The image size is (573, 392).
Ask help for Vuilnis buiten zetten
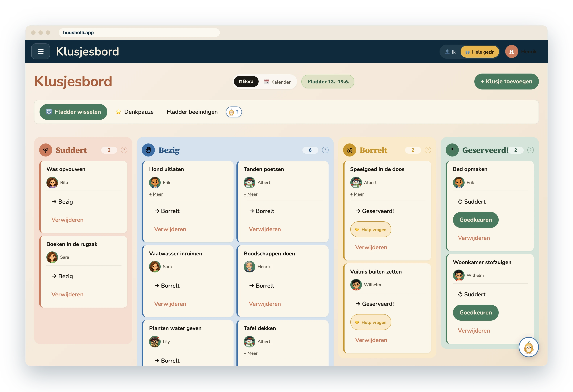[371, 322]
